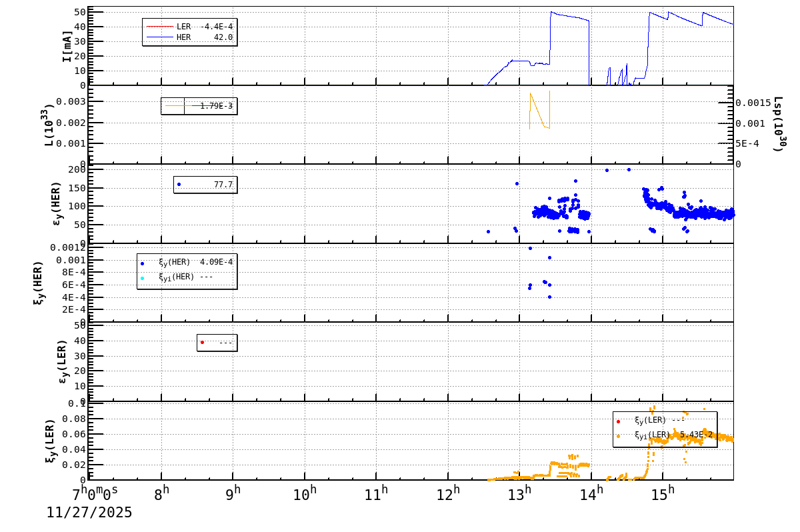The height and width of the screenshot is (532, 800).
Task: Click the blue εy(HER) legend dot
Action: coord(179,185)
